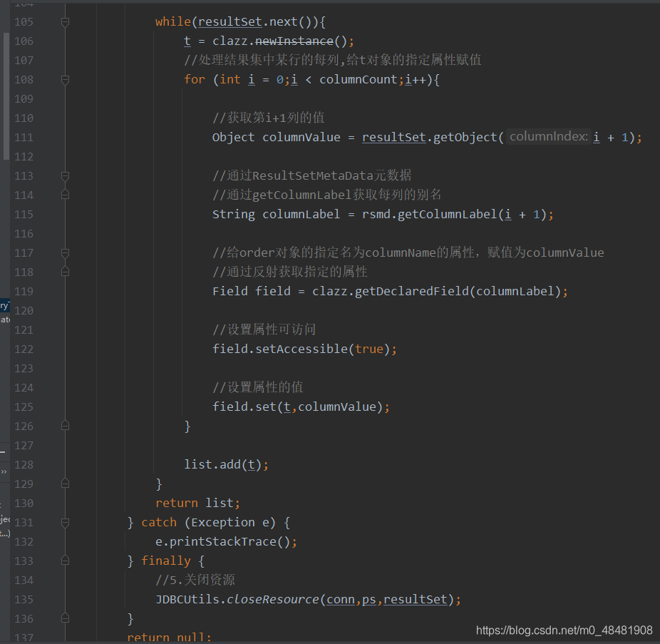Image resolution: width=660 pixels, height=644 pixels.
Task: Click the comment '//设置属性的值' on line 124
Action: 257,387
